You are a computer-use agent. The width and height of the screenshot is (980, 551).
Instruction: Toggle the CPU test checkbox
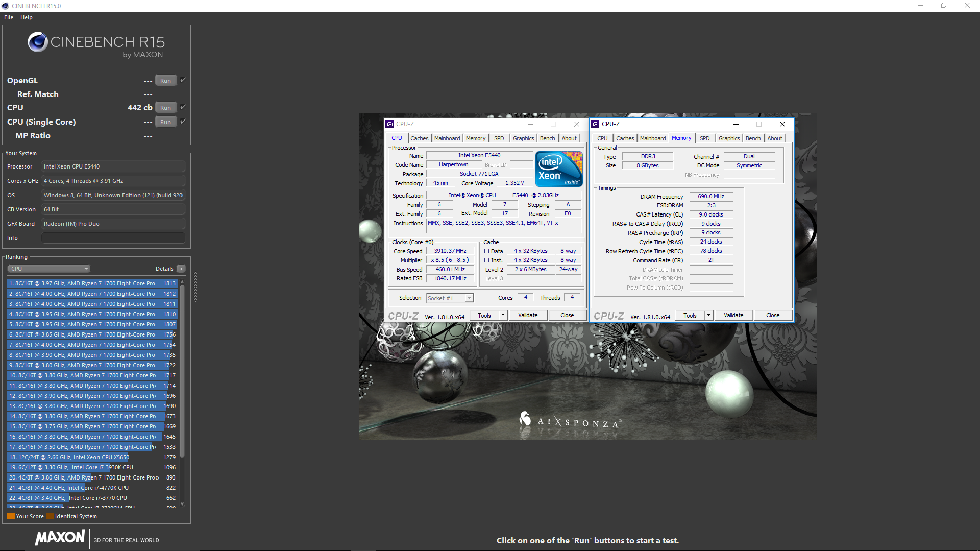tap(183, 107)
